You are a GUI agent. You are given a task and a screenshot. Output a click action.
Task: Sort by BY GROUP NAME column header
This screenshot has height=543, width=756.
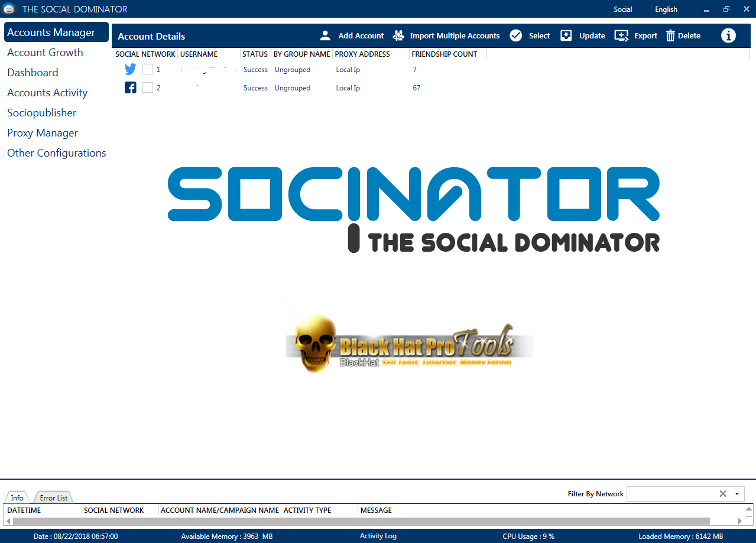click(302, 54)
